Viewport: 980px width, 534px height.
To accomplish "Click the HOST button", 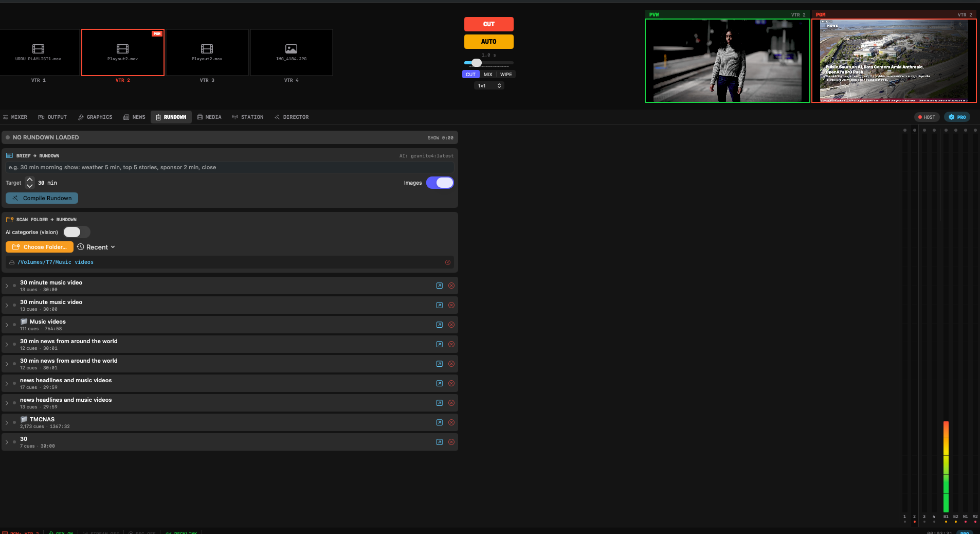I will (927, 117).
